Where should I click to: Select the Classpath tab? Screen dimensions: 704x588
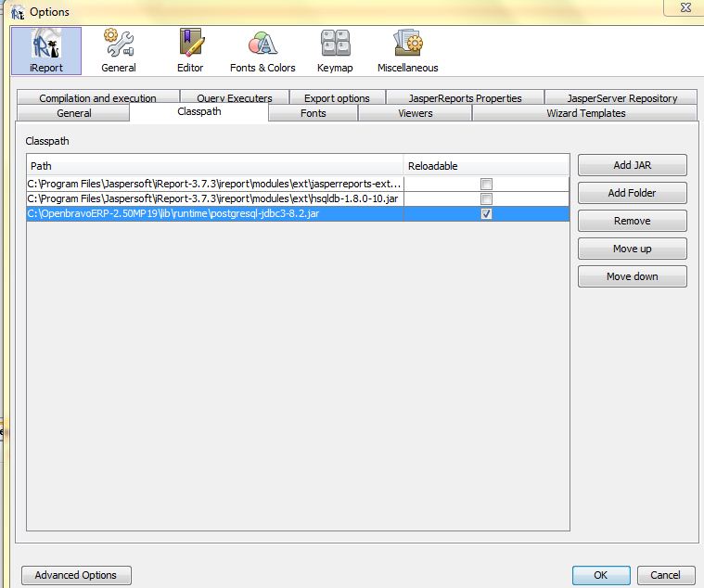pyautogui.click(x=198, y=112)
